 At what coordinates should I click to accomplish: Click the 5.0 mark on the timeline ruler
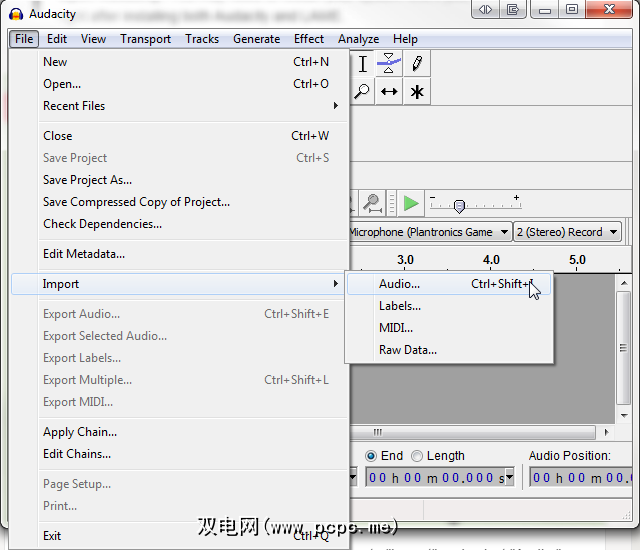(x=577, y=260)
